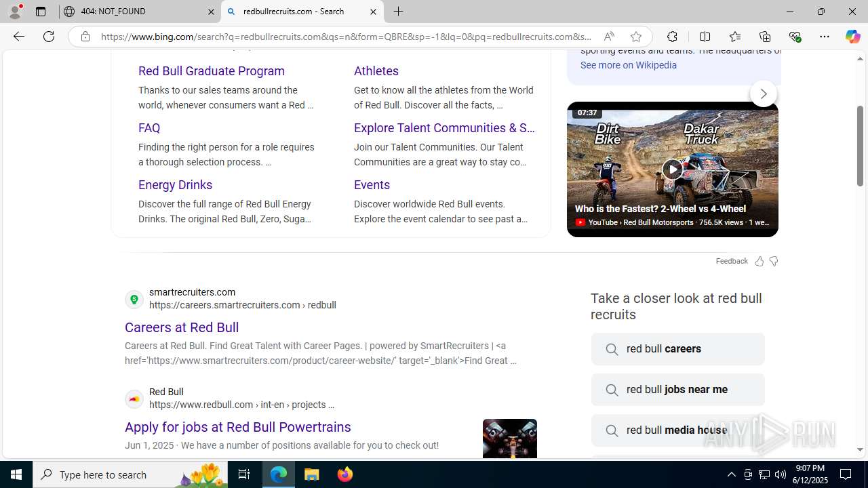The height and width of the screenshot is (488, 868).
Task: Open the Collections icon
Action: [765, 37]
